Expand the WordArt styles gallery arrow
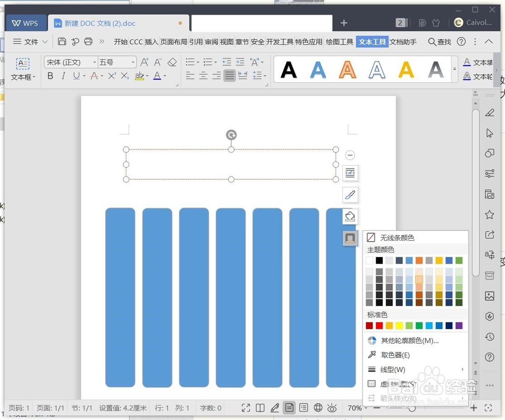Viewport: 505px width, 420px height. [455, 69]
